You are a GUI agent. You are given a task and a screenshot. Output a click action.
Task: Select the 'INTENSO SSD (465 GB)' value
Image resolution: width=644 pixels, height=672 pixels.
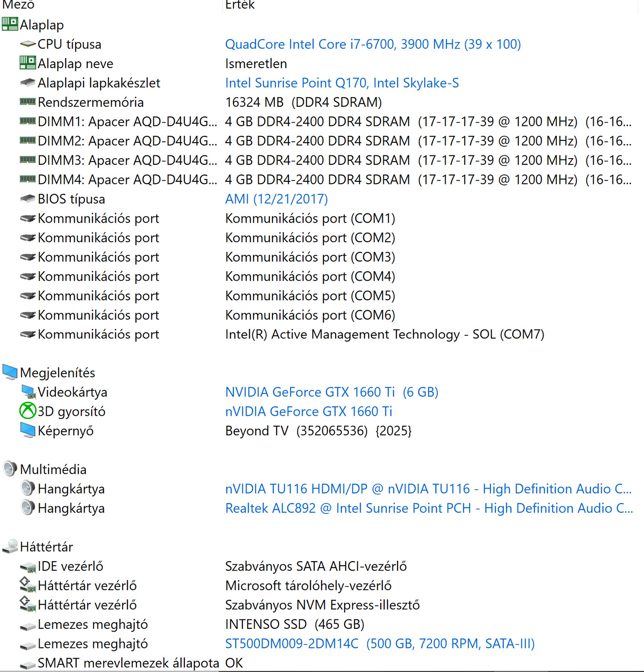[x=295, y=624]
